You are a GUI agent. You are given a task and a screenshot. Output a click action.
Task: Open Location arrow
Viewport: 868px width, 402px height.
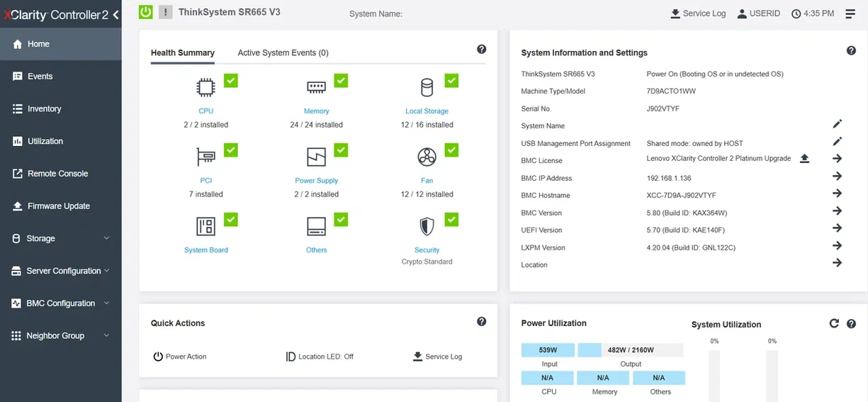[x=837, y=262]
